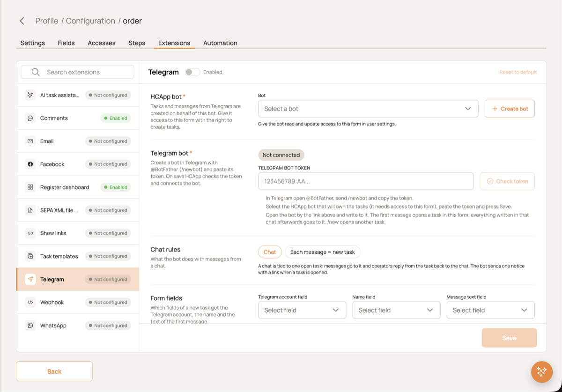Click Not configured badge on WhatsApp row

(108, 325)
